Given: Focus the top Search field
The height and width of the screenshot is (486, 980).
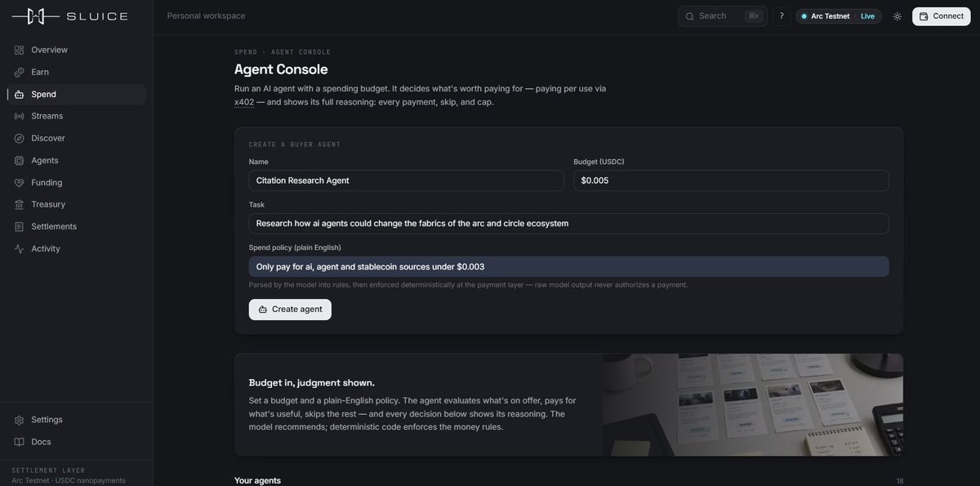Looking at the screenshot, I should click(723, 16).
